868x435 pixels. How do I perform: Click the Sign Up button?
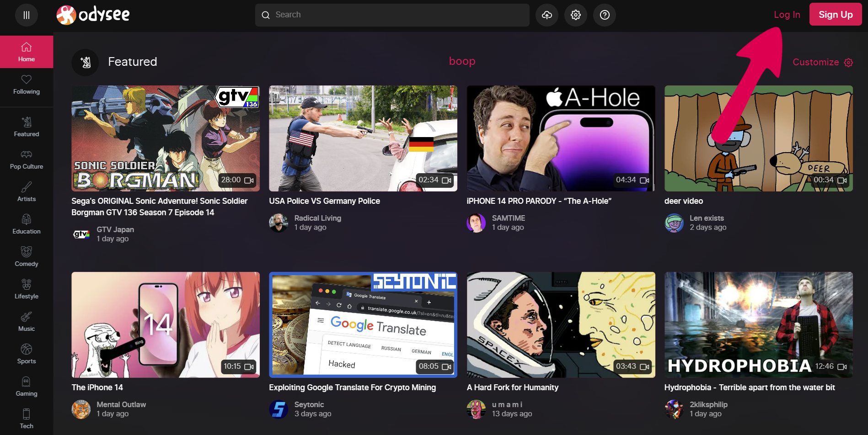point(836,15)
